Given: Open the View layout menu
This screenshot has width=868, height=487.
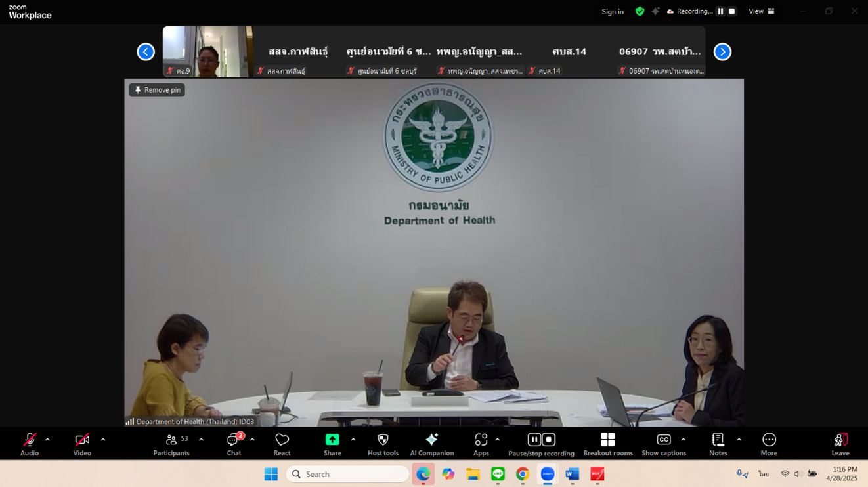Looking at the screenshot, I should point(762,11).
